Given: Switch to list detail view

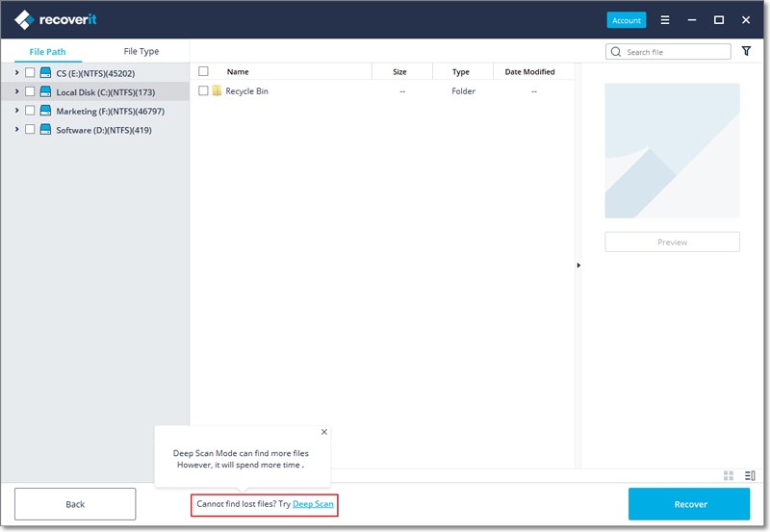Looking at the screenshot, I should coord(750,475).
